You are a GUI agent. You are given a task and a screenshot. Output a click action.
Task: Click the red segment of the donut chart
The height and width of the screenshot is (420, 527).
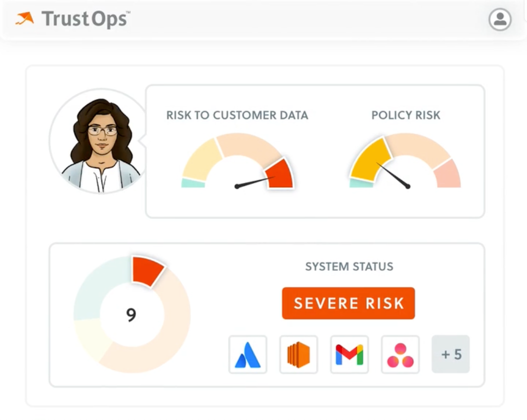point(146,268)
